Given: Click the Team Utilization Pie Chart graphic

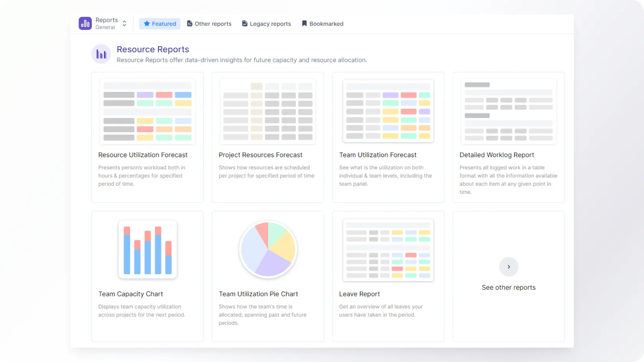Looking at the screenshot, I should [268, 249].
